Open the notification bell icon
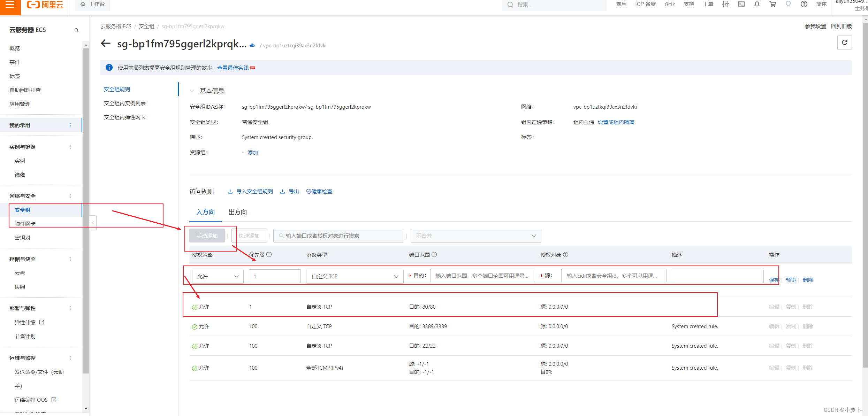This screenshot has width=868, height=416. coord(757,5)
